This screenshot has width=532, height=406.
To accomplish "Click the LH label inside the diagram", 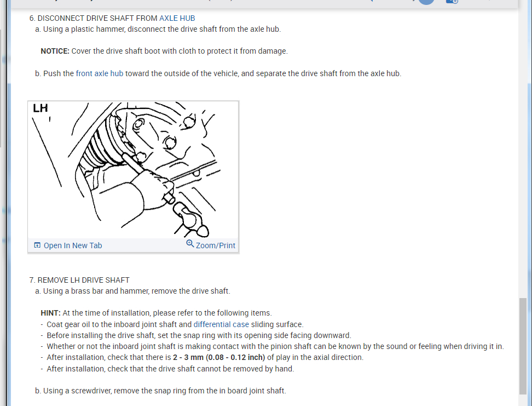I will (41, 108).
